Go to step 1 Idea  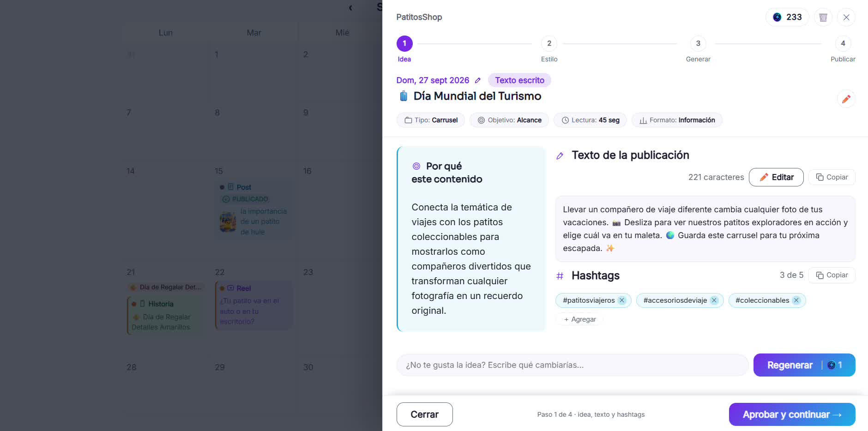(x=404, y=48)
